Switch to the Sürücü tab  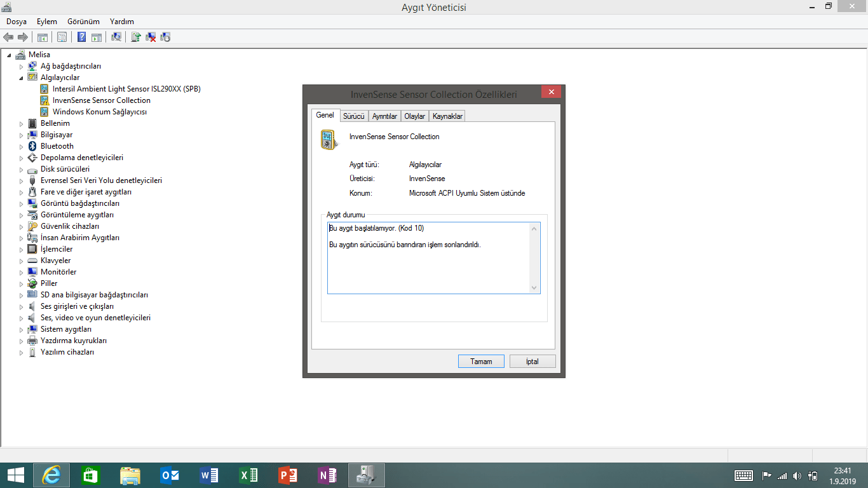click(353, 116)
